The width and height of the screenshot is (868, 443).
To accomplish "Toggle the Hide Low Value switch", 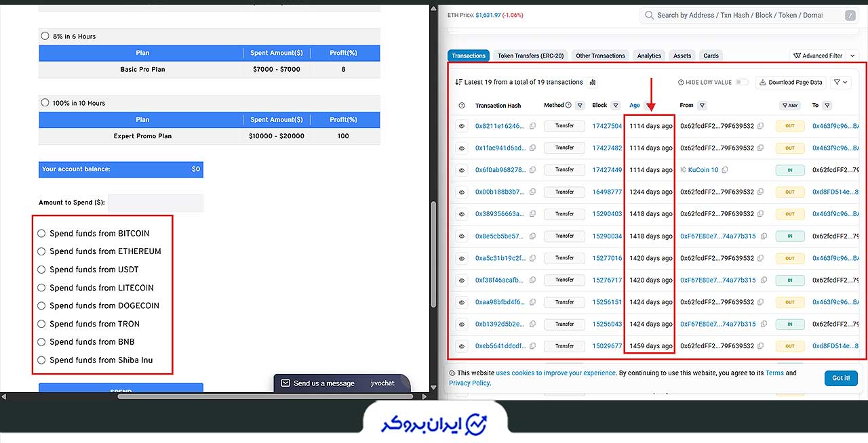I will tap(742, 82).
